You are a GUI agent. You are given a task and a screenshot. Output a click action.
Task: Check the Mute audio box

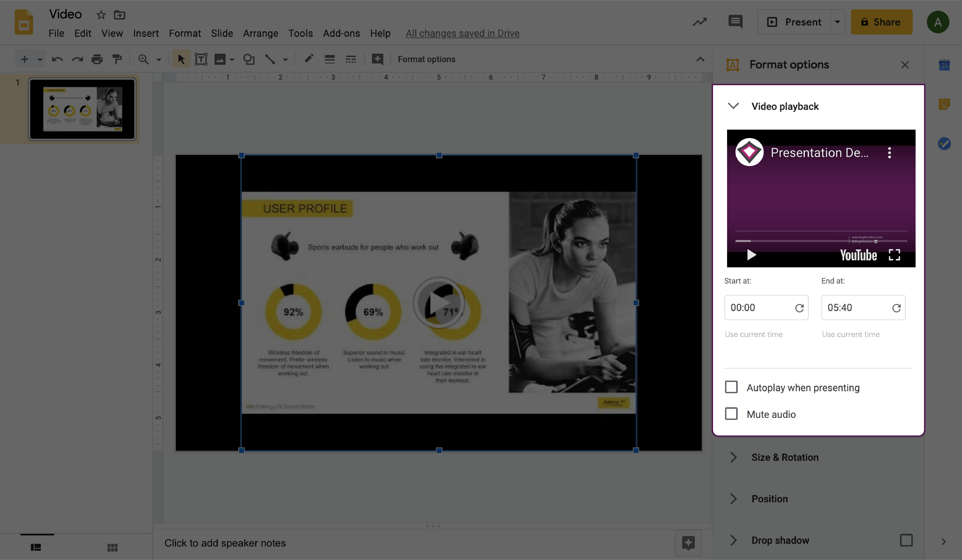click(x=731, y=414)
